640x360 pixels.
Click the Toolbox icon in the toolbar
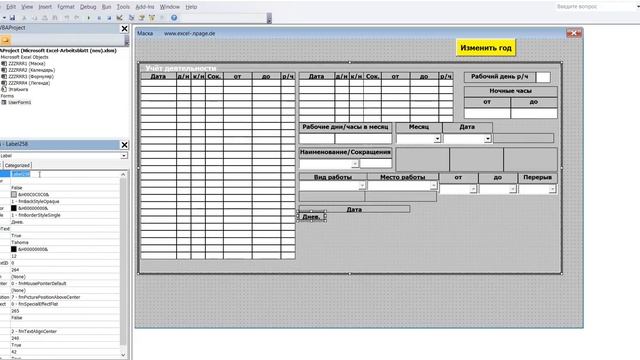tap(162, 18)
